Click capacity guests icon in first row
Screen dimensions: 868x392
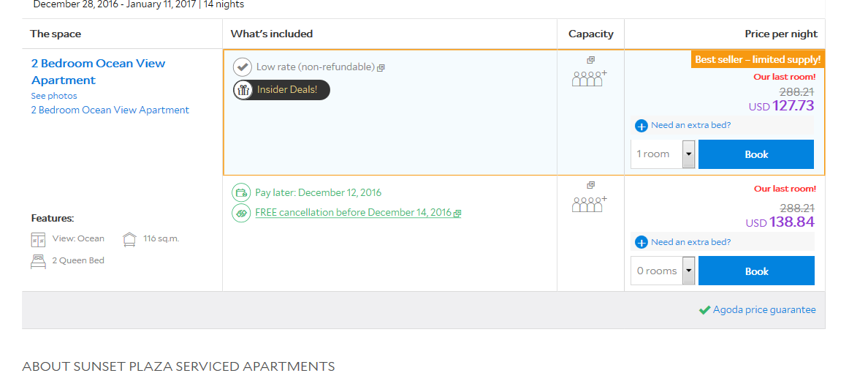pos(589,78)
